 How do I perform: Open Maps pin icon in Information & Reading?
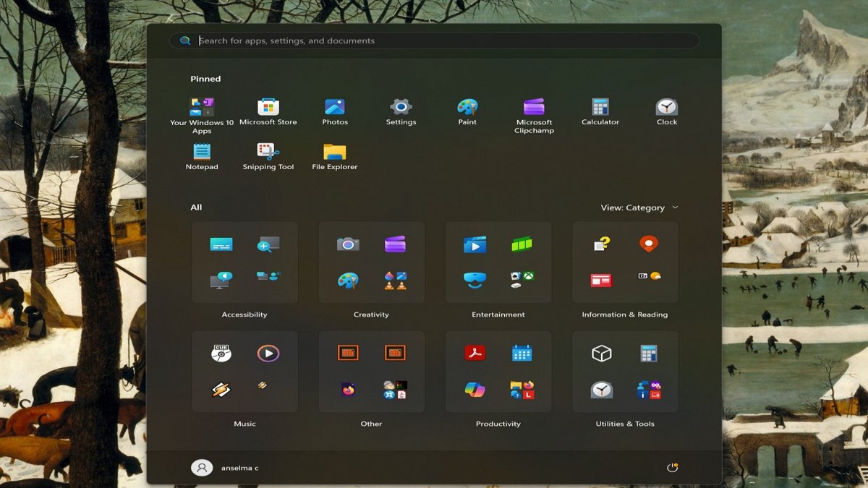click(x=649, y=244)
